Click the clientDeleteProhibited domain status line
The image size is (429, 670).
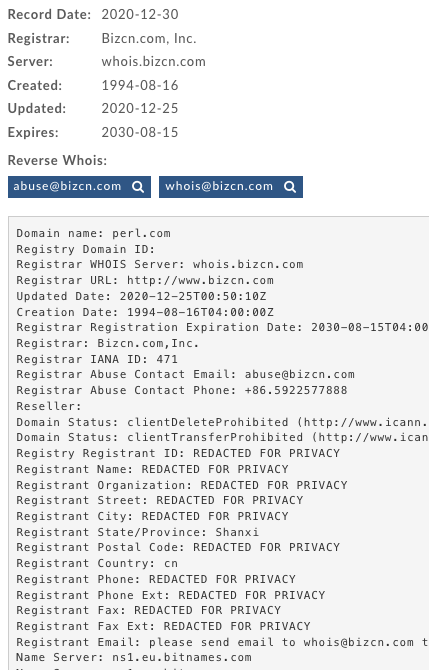222,422
